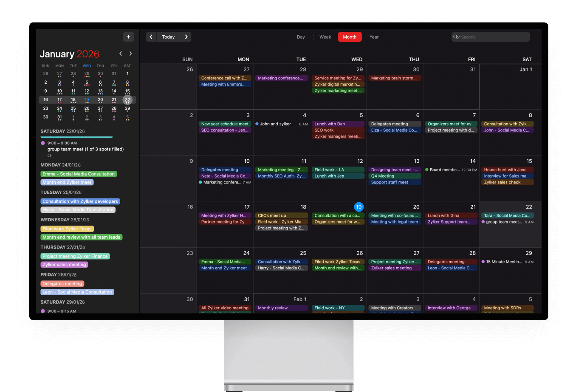Show previous month in the mini calendar
578x392 pixels.
point(121,53)
